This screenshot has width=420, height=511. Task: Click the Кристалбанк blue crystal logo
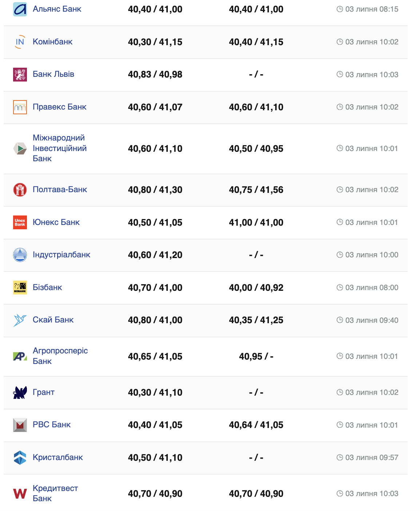pos(20,457)
